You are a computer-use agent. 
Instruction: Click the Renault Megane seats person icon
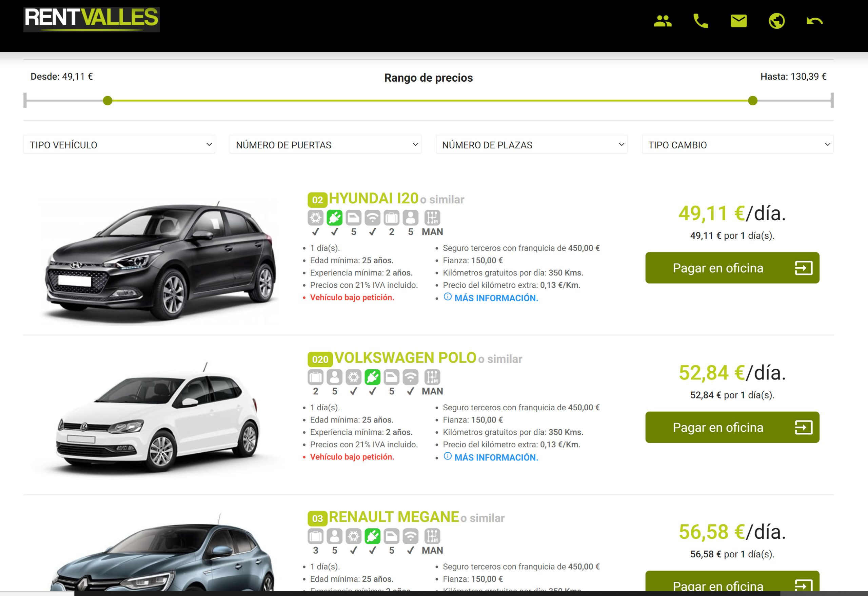[334, 536]
